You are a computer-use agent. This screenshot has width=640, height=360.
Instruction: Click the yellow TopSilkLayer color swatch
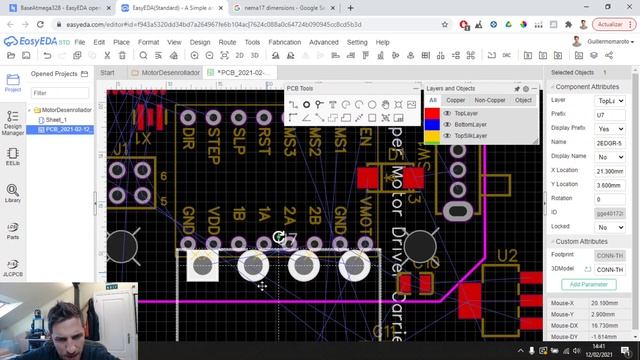coord(432,136)
